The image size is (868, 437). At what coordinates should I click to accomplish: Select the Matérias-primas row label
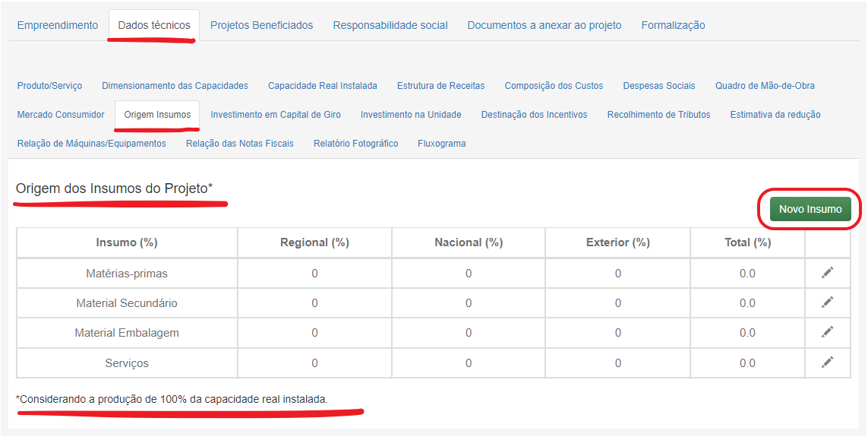pos(127,273)
